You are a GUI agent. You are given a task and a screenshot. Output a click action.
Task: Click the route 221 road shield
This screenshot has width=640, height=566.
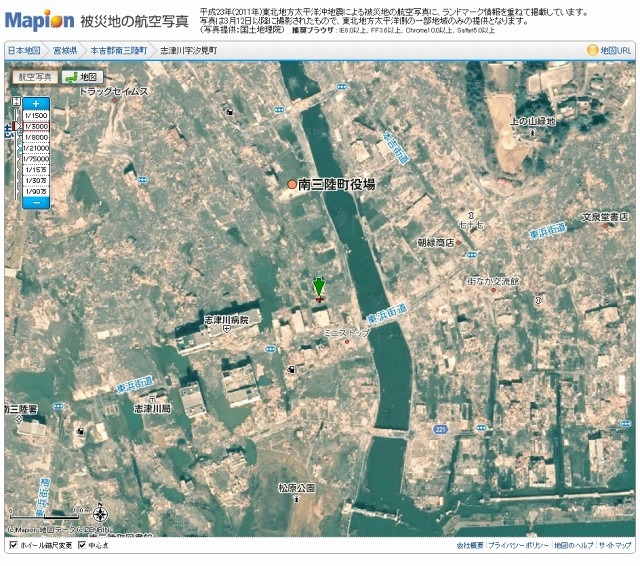(x=440, y=429)
